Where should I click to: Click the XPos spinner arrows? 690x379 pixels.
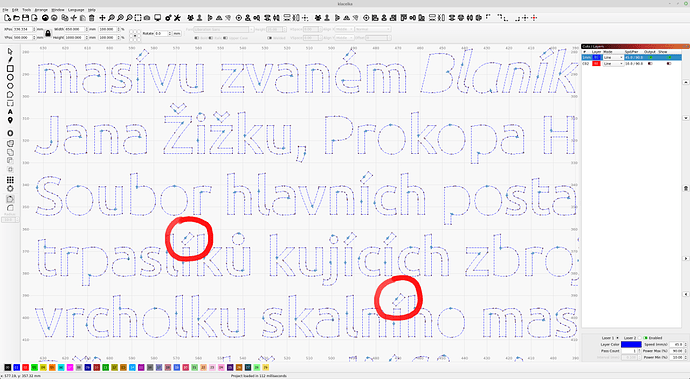(35, 29)
